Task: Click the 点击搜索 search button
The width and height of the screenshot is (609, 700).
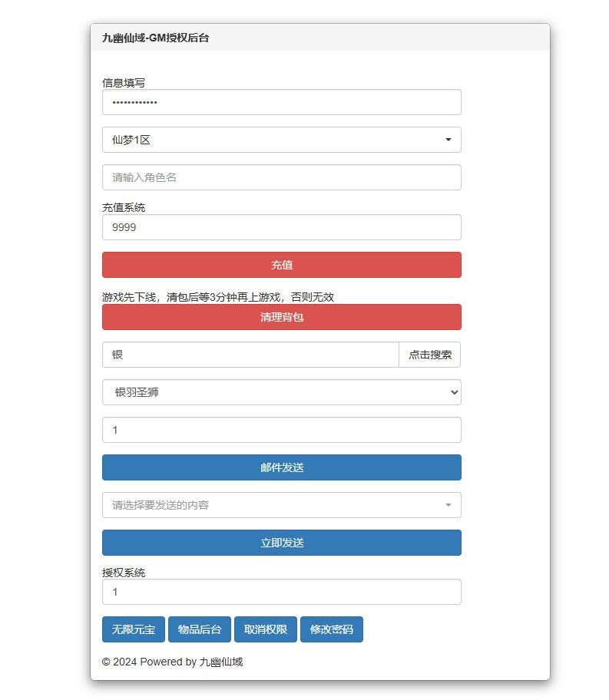Action: pyautogui.click(x=429, y=355)
